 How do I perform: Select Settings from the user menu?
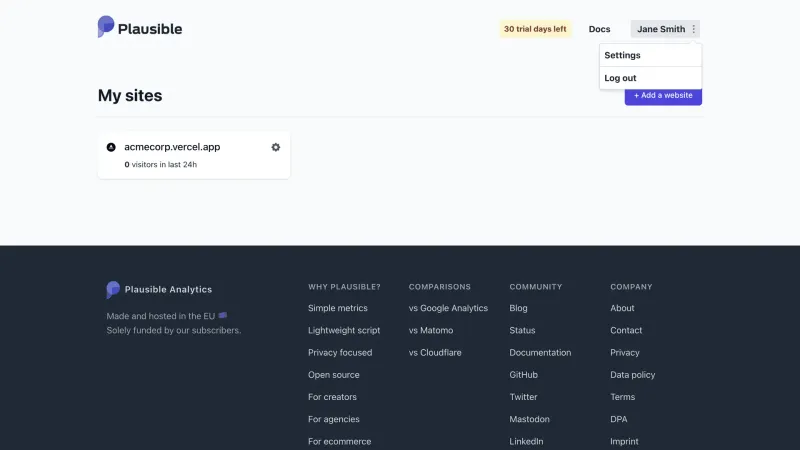click(x=651, y=55)
